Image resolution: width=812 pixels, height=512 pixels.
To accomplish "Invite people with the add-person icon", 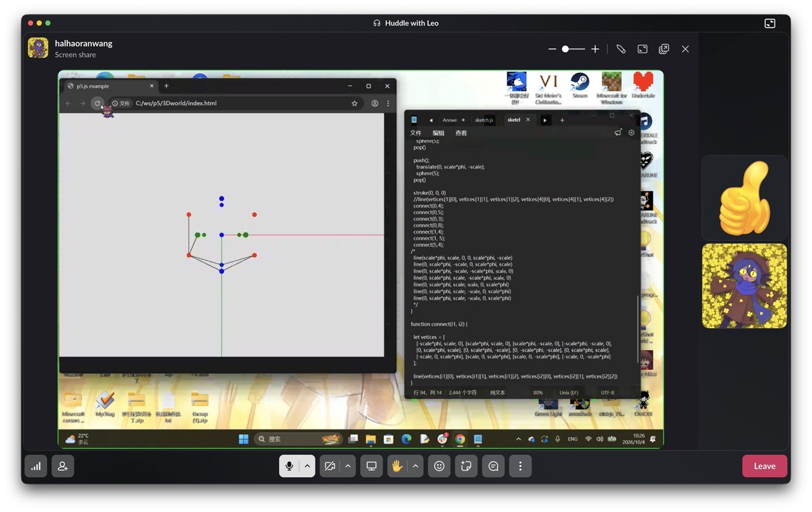I will pos(63,466).
